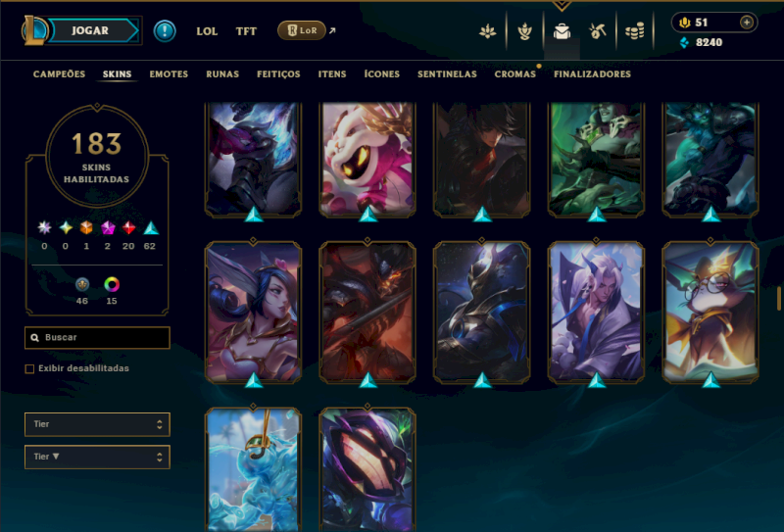The height and width of the screenshot is (532, 784).
Task: Click the Buscar search field
Action: click(97, 337)
